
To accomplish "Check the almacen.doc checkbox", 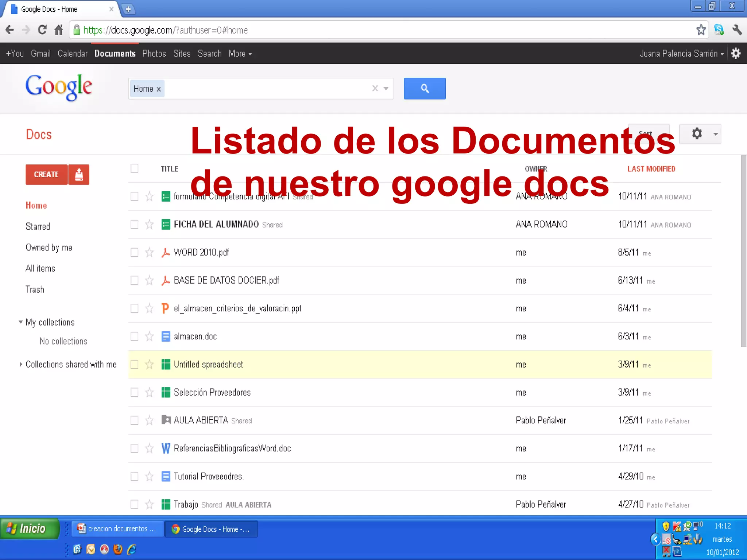I will [135, 336].
